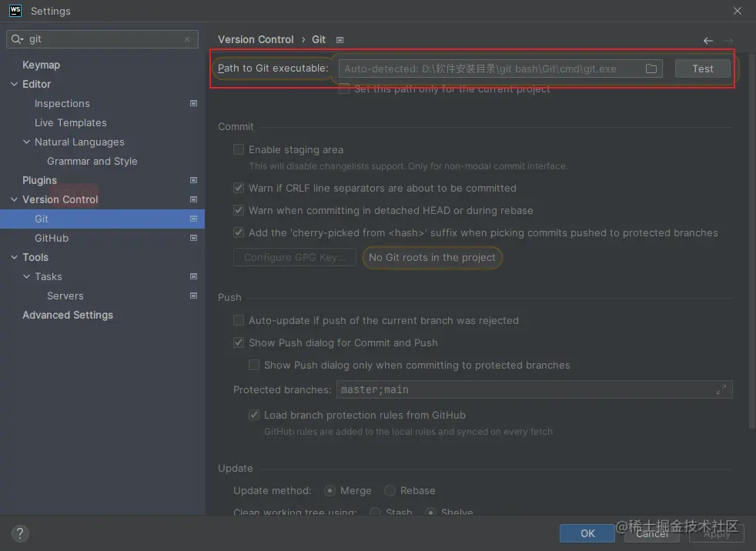Navigate back with the left arrow icon

707,41
